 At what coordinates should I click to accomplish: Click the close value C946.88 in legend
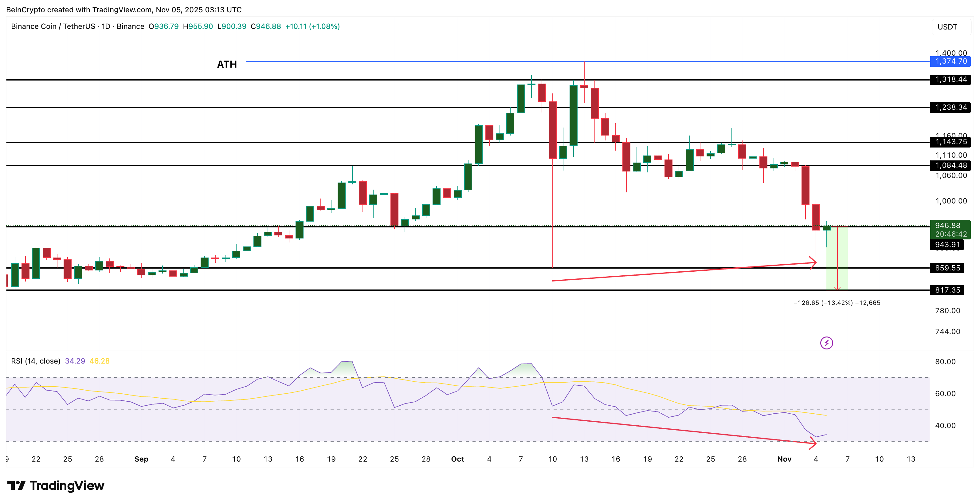pos(266,26)
